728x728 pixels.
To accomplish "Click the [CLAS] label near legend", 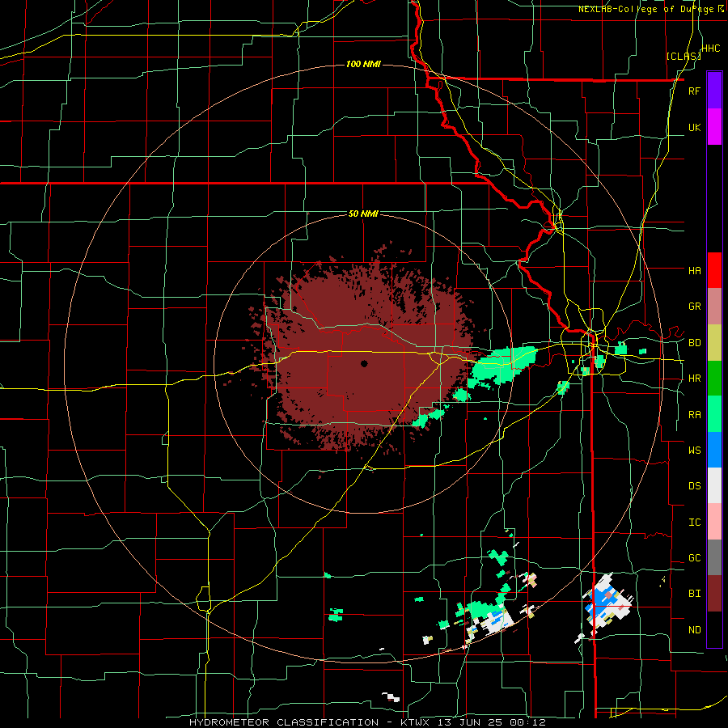I will pos(684,56).
